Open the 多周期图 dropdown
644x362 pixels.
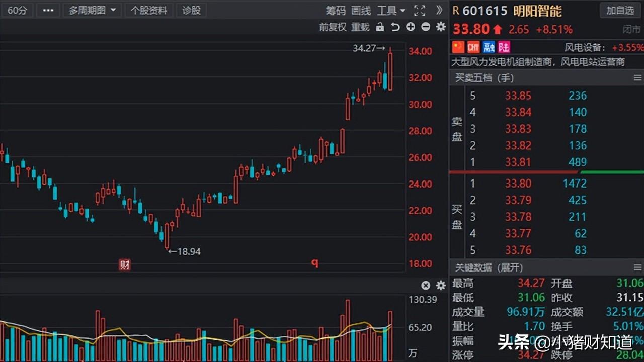(x=92, y=10)
